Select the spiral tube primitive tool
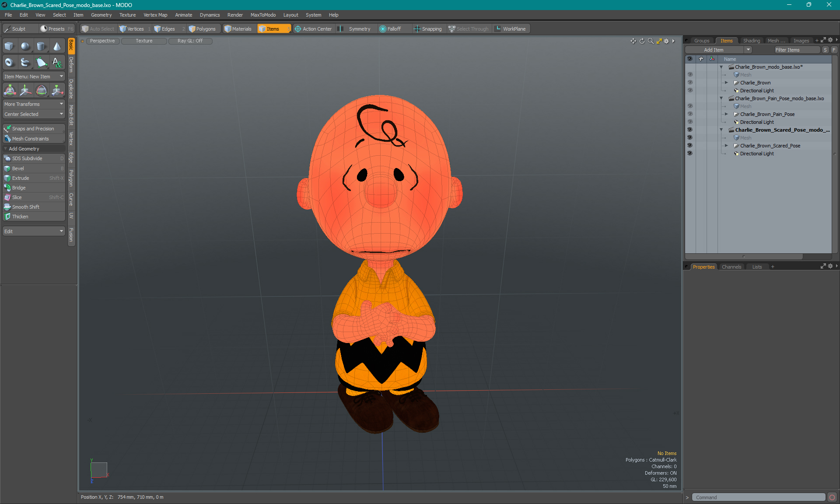 [x=25, y=63]
